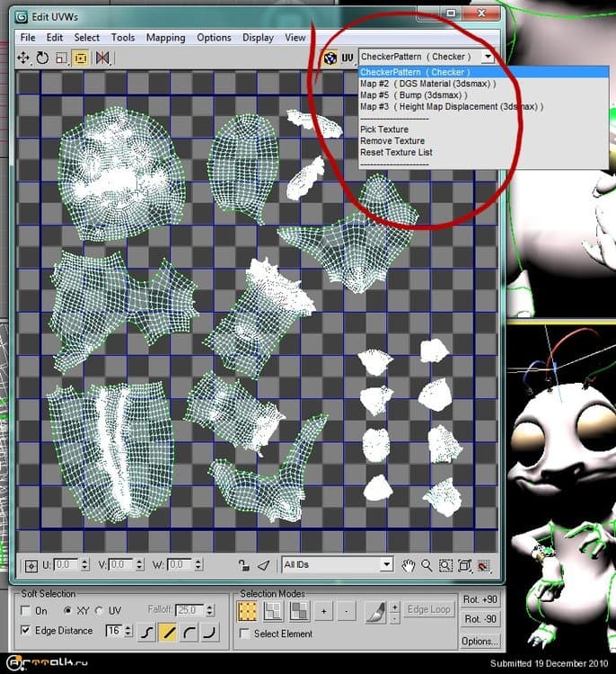This screenshot has width=616, height=674.
Task: Open the Tools menu
Action: tap(123, 38)
